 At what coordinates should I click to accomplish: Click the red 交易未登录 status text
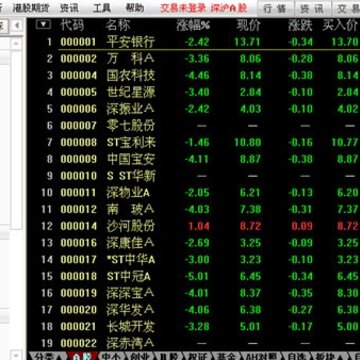[x=183, y=8]
